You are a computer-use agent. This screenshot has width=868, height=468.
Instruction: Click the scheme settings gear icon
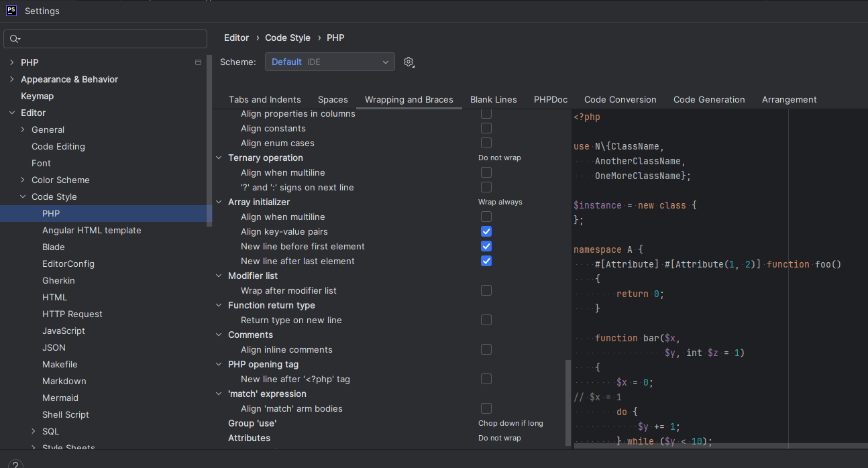click(409, 62)
